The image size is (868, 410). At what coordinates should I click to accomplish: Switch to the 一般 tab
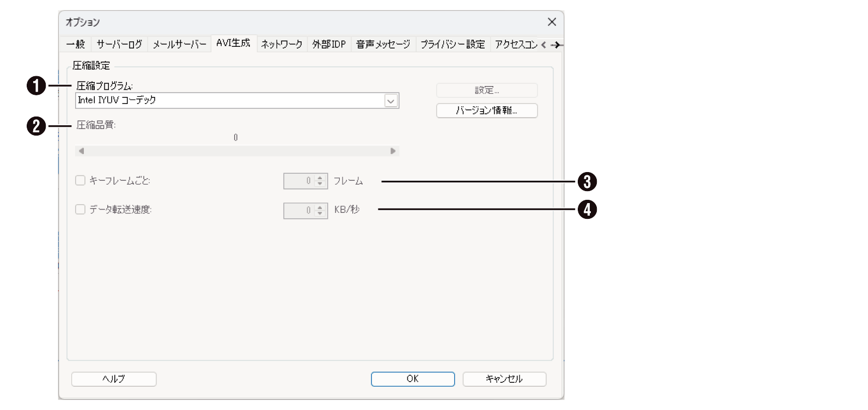pyautogui.click(x=76, y=45)
